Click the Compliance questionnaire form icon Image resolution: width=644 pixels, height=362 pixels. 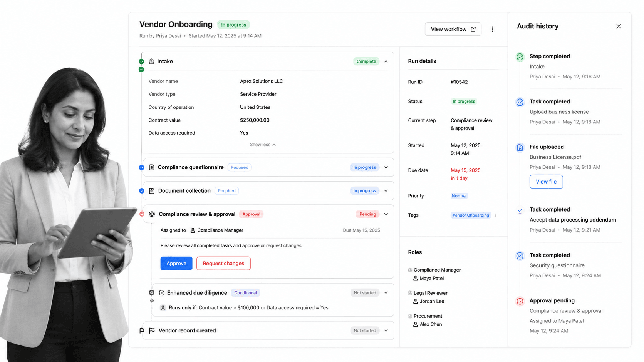pyautogui.click(x=151, y=167)
